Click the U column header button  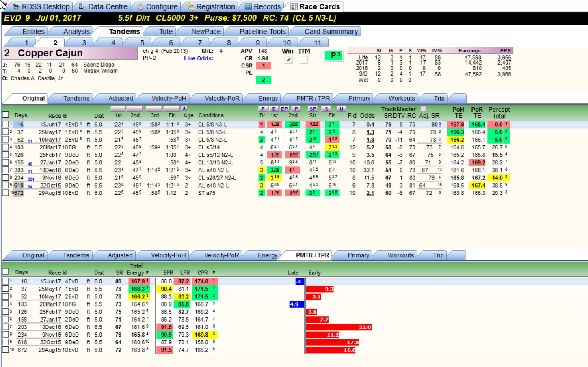coord(341,109)
